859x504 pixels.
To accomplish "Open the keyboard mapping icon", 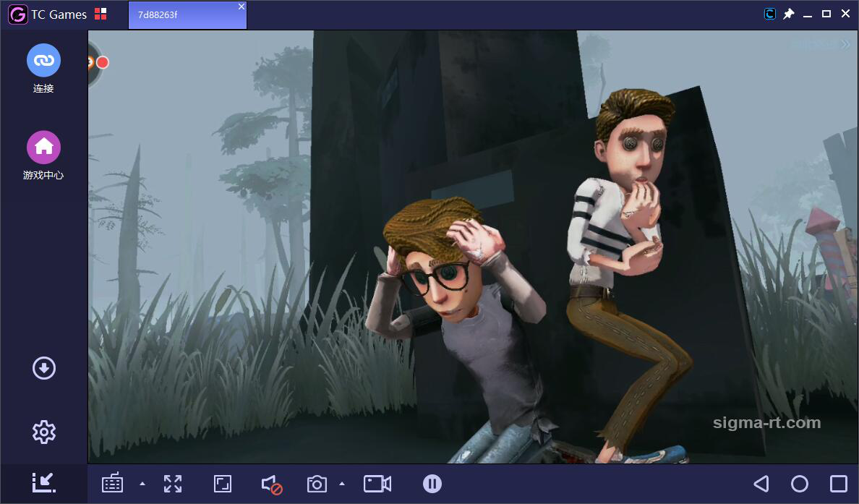I will coord(112,484).
